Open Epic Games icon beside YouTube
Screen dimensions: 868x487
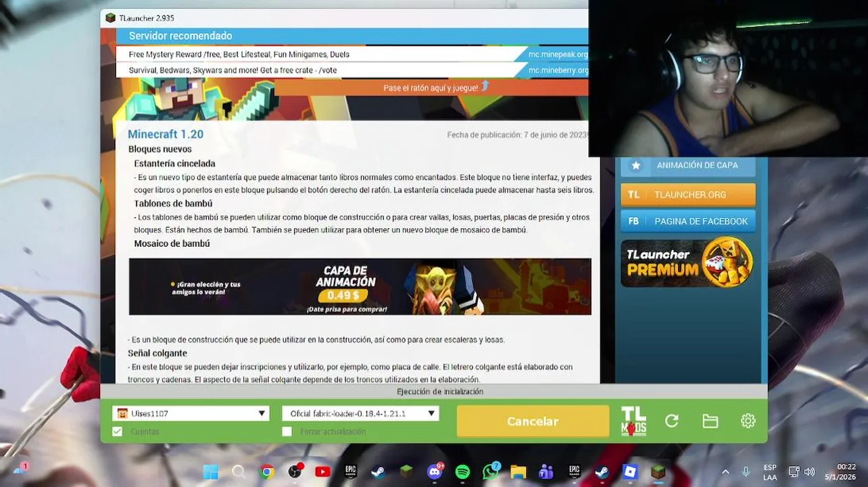click(x=350, y=471)
